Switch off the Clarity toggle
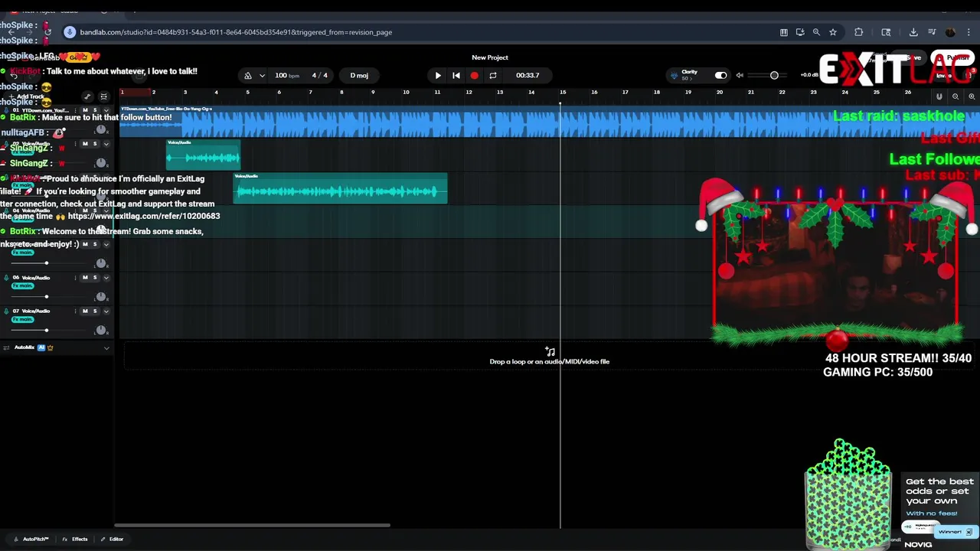Viewport: 980px width, 551px height. click(x=720, y=75)
